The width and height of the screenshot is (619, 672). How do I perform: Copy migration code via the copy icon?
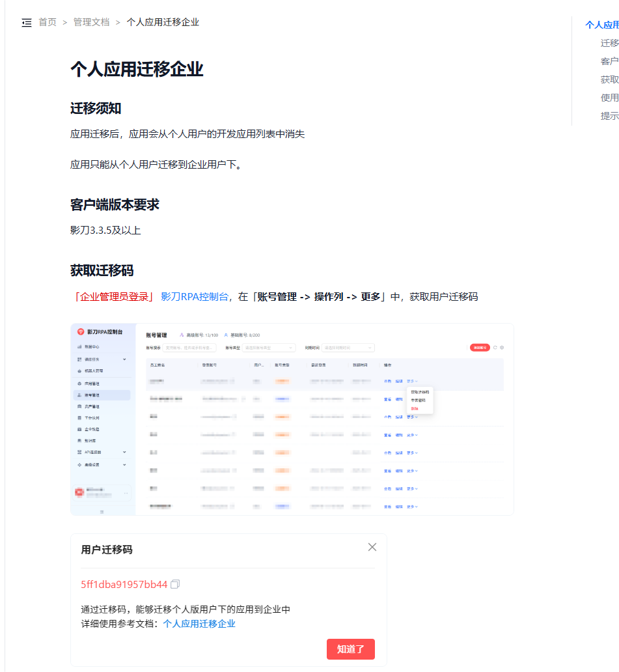pos(175,584)
